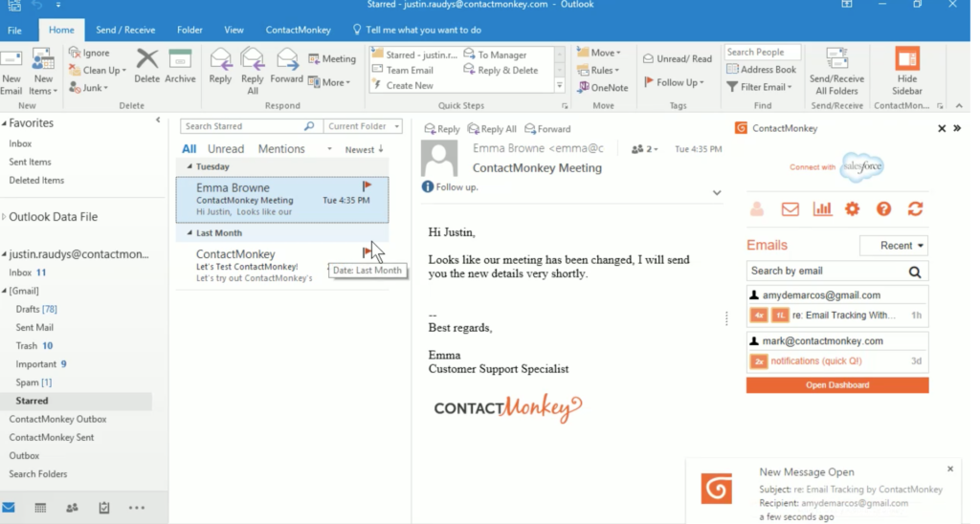Expand Outlook Data File
The width and height of the screenshot is (980, 524).
coord(5,217)
